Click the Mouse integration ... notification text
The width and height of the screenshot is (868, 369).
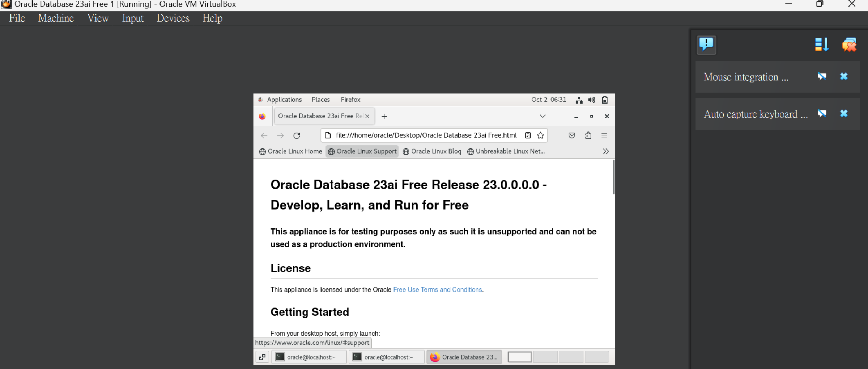click(746, 77)
